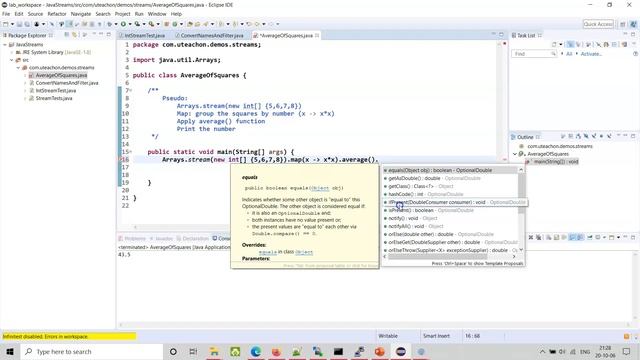The height and width of the screenshot is (360, 640).
Task: Click Pin Console icon in Console toolbar
Action: click(x=590, y=237)
